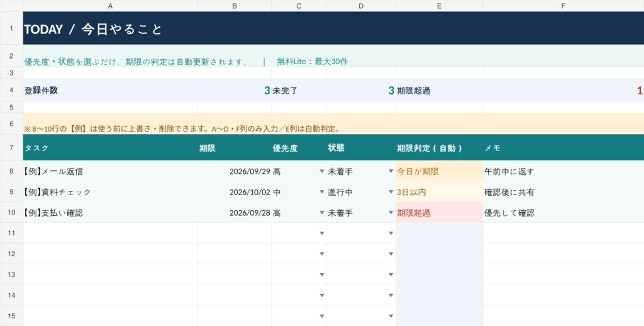Click the 未完了 label cell

[299, 90]
